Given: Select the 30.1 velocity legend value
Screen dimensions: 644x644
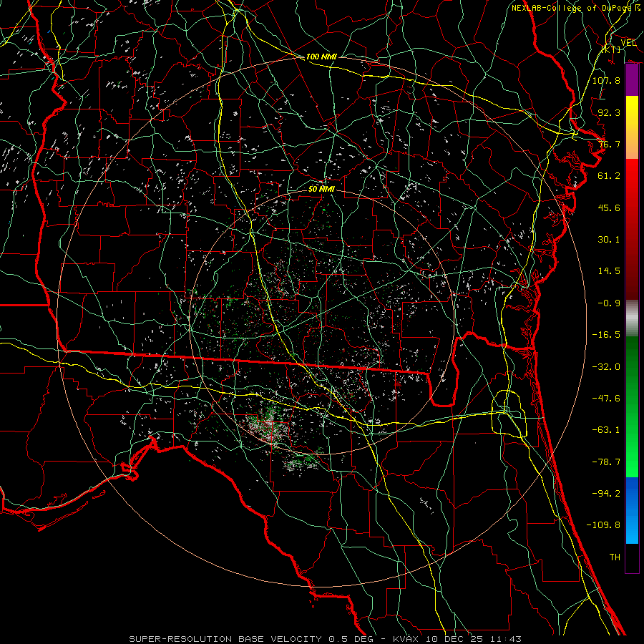Looking at the screenshot, I should (x=609, y=240).
